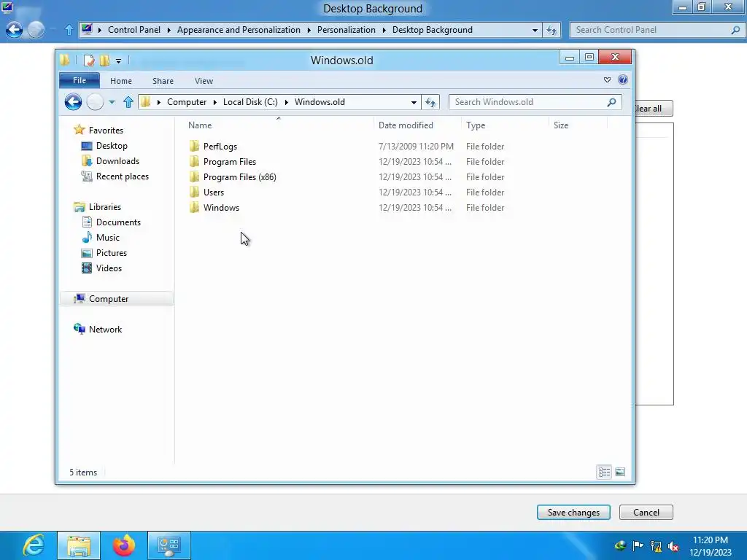Click the Explorer Forward navigation button

click(96, 102)
